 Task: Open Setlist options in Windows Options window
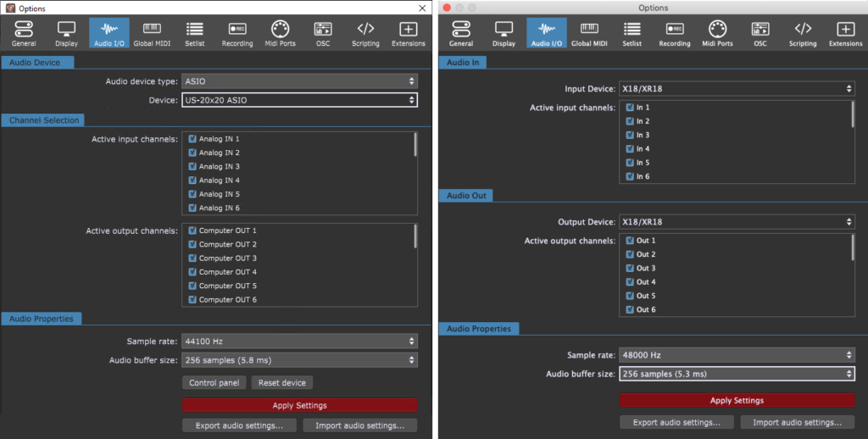(194, 33)
